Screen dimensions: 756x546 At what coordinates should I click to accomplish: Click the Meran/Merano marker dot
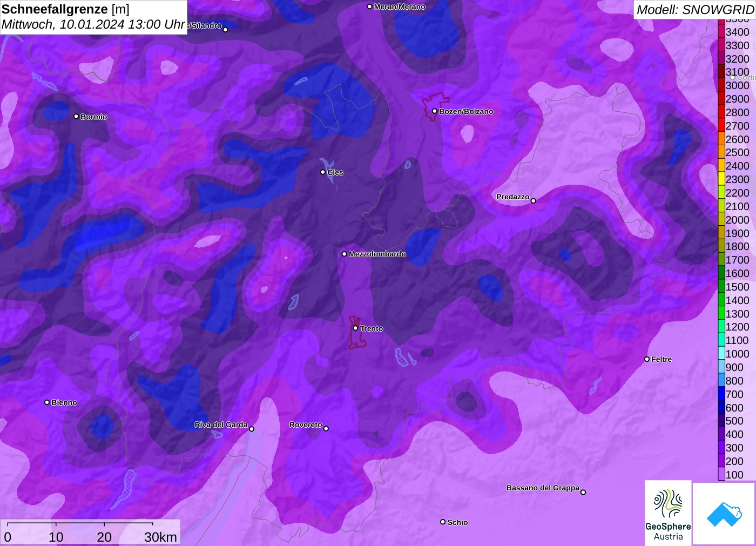point(369,6)
